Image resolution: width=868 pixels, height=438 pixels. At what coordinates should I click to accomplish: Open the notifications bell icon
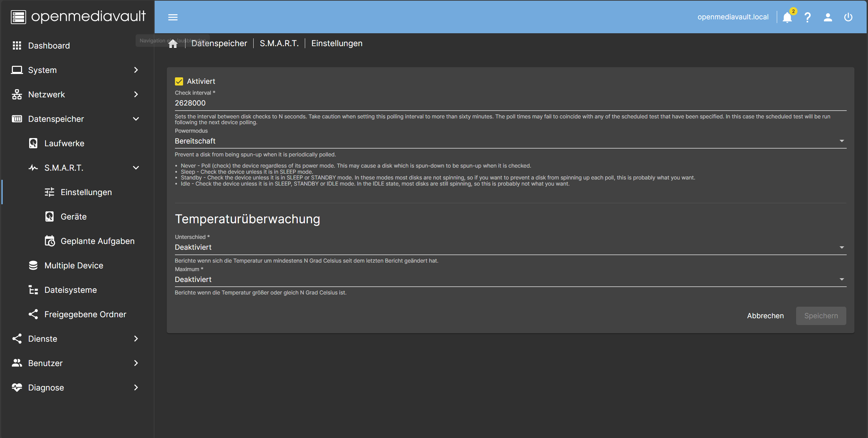point(787,17)
